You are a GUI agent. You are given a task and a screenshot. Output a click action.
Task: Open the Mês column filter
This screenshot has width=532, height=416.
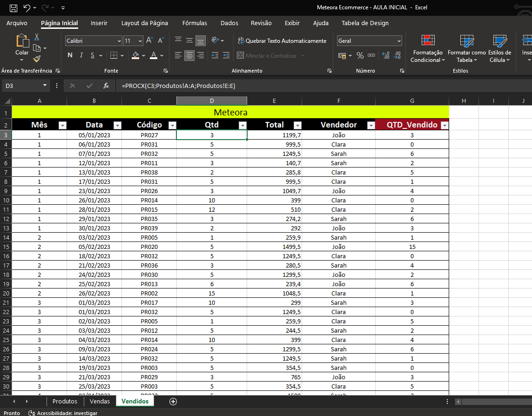point(62,126)
